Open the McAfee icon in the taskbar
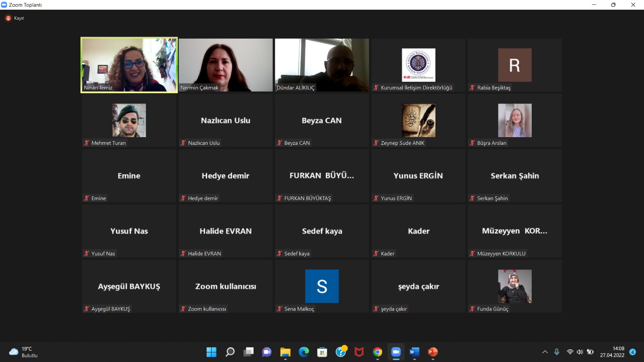This screenshot has height=362, width=644. pos(359,352)
